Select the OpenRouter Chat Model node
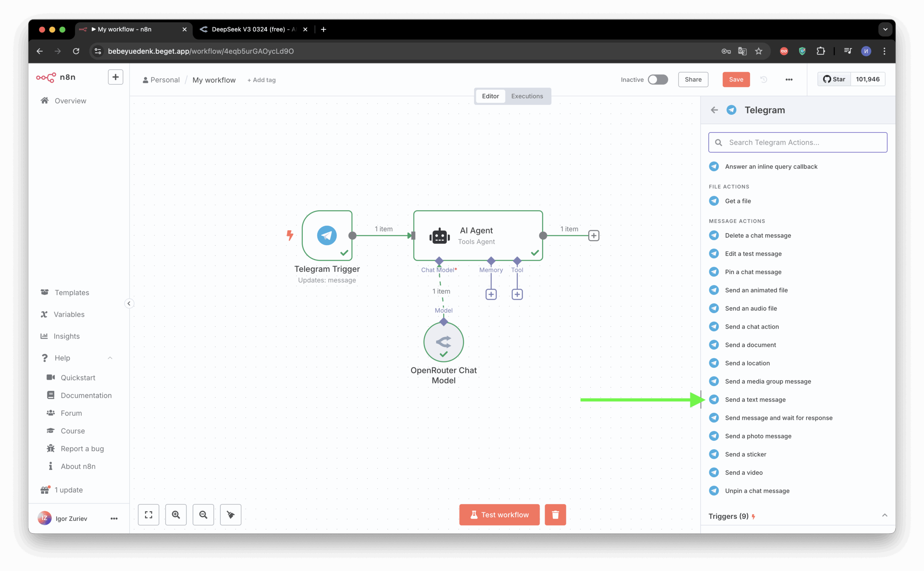The width and height of the screenshot is (924, 571). pos(443,342)
